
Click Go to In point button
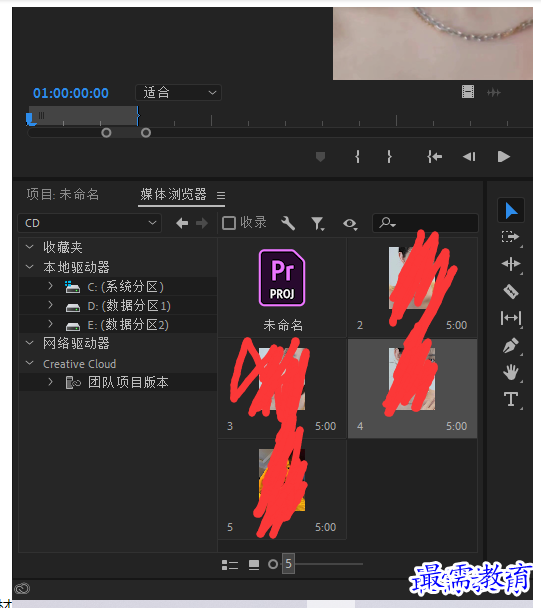434,157
